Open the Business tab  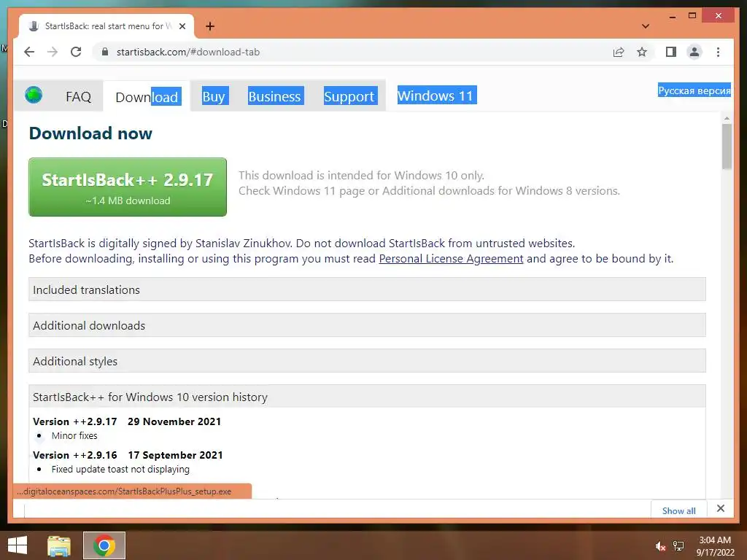[274, 96]
